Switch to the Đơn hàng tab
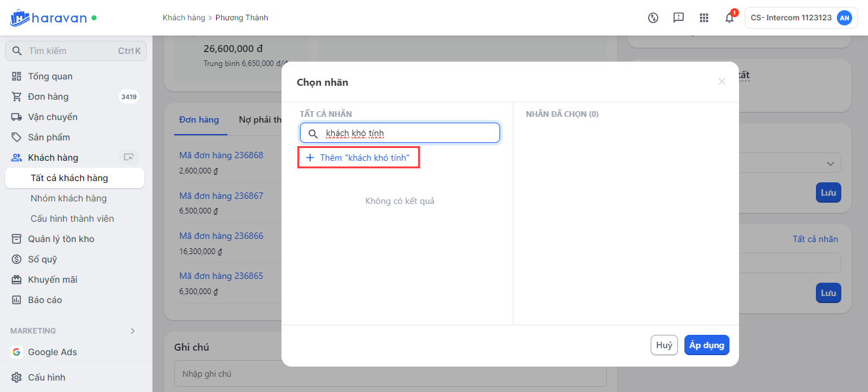Image resolution: width=868 pixels, height=392 pixels. coord(199,119)
